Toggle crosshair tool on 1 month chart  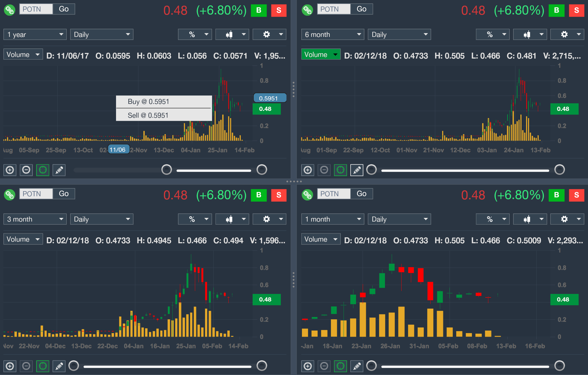pyautogui.click(x=340, y=366)
